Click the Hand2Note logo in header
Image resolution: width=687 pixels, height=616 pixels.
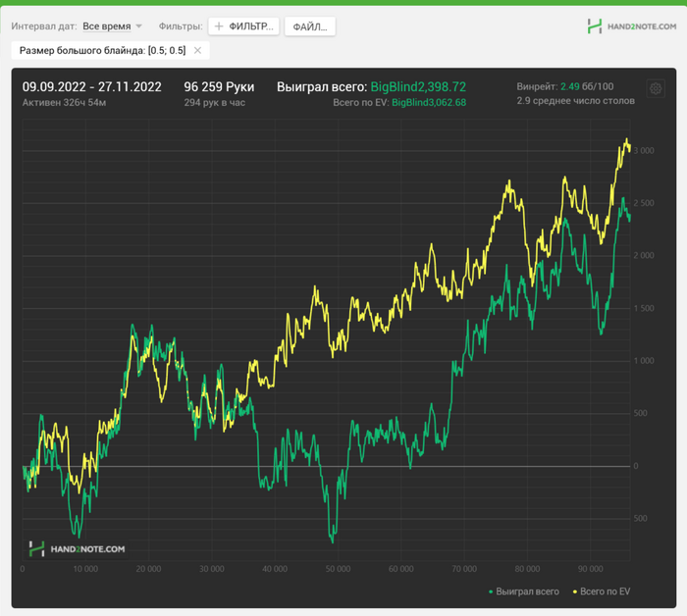[631, 26]
